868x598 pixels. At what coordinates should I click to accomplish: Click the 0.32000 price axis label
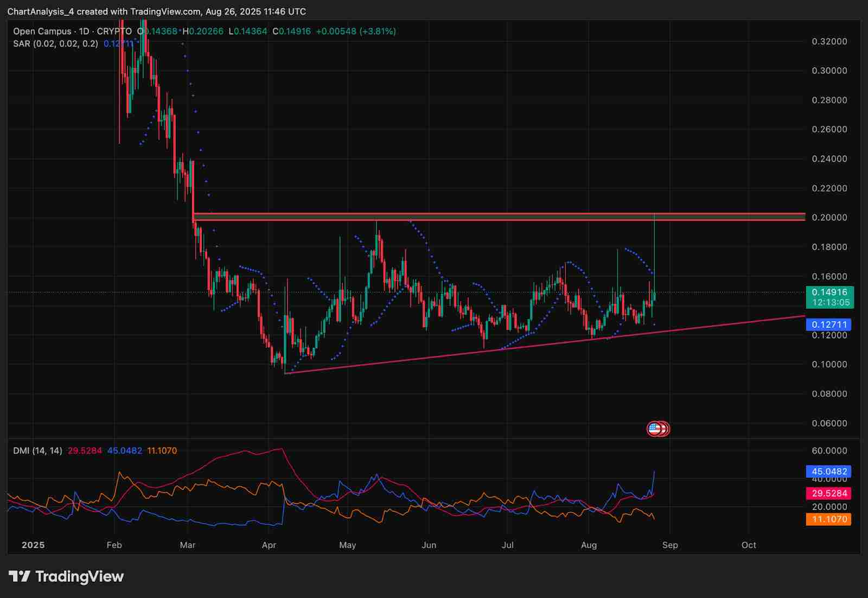(x=829, y=42)
